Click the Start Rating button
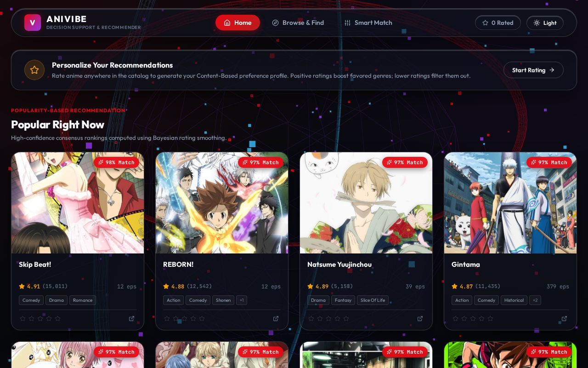The width and height of the screenshot is (588, 368). point(533,70)
